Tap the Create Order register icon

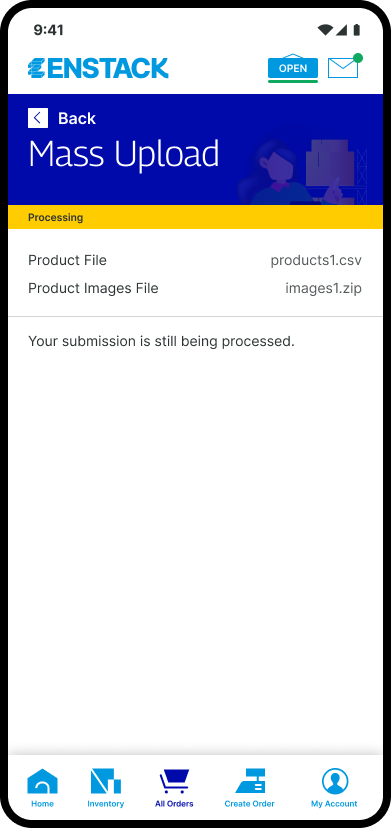tap(250, 780)
